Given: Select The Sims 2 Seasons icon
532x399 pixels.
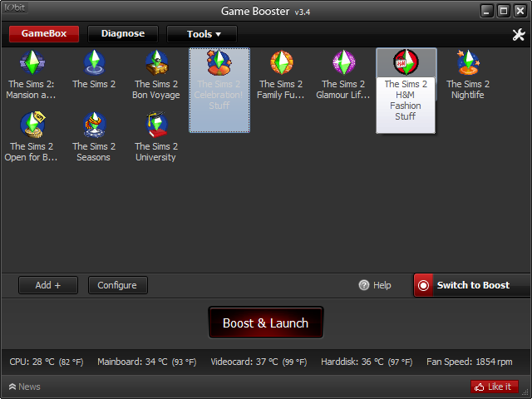Looking at the screenshot, I should click(x=93, y=126).
